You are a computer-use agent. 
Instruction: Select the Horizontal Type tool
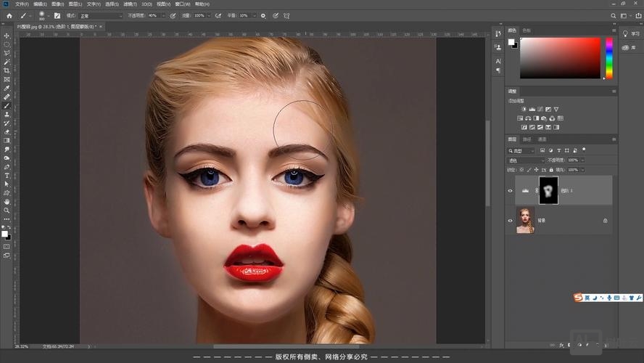7,175
